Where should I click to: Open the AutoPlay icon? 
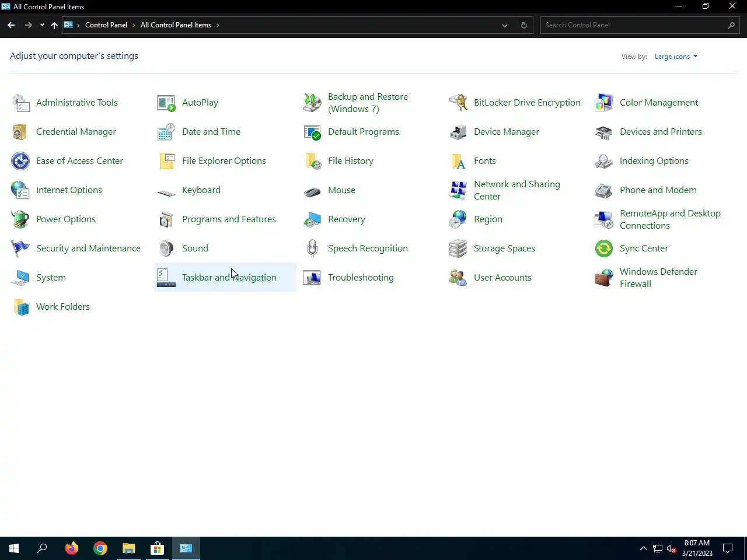(x=166, y=103)
